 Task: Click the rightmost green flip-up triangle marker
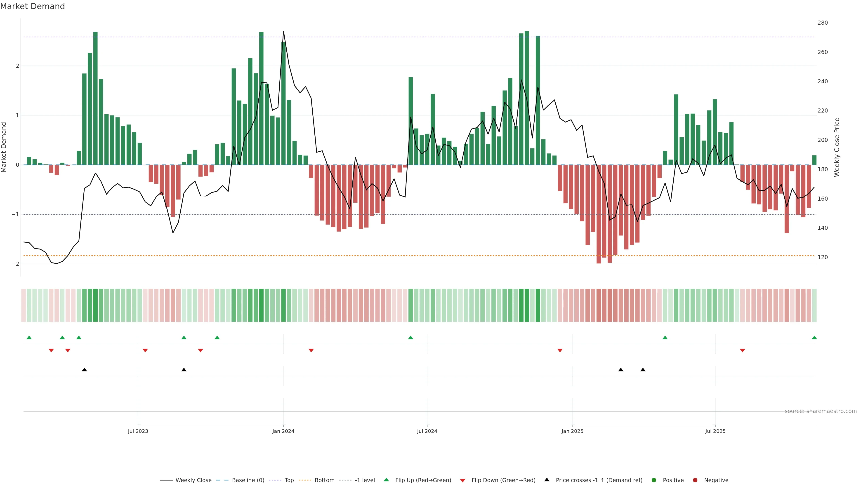(x=814, y=338)
